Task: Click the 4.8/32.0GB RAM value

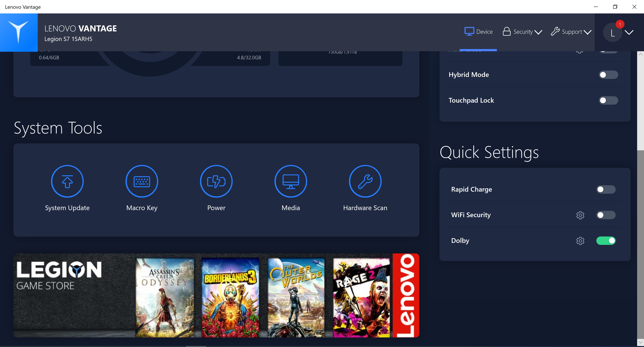Action: click(249, 58)
